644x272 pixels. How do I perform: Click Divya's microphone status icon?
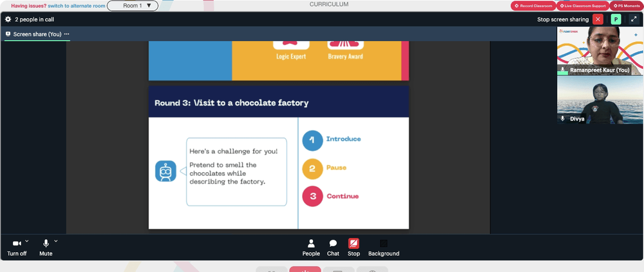(x=563, y=119)
